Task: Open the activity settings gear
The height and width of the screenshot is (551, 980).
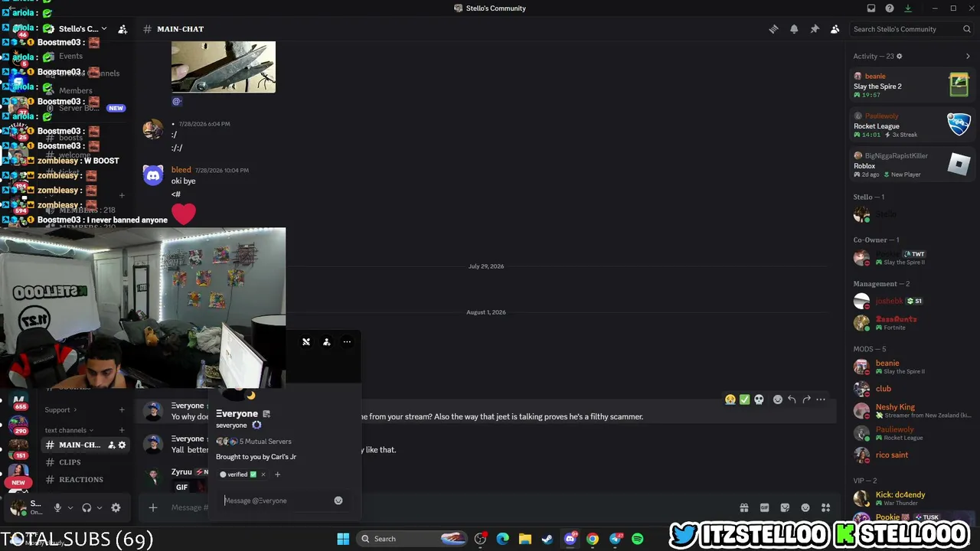Action: tap(900, 56)
